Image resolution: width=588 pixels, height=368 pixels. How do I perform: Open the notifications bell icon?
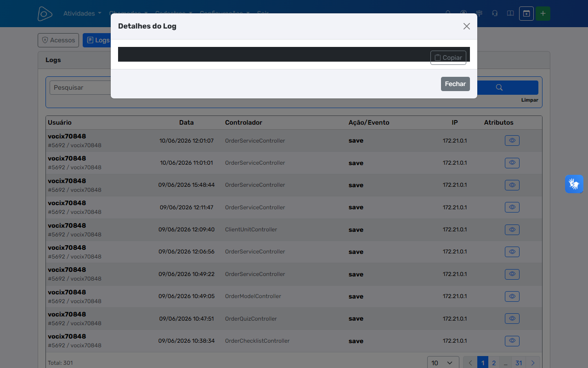click(448, 13)
